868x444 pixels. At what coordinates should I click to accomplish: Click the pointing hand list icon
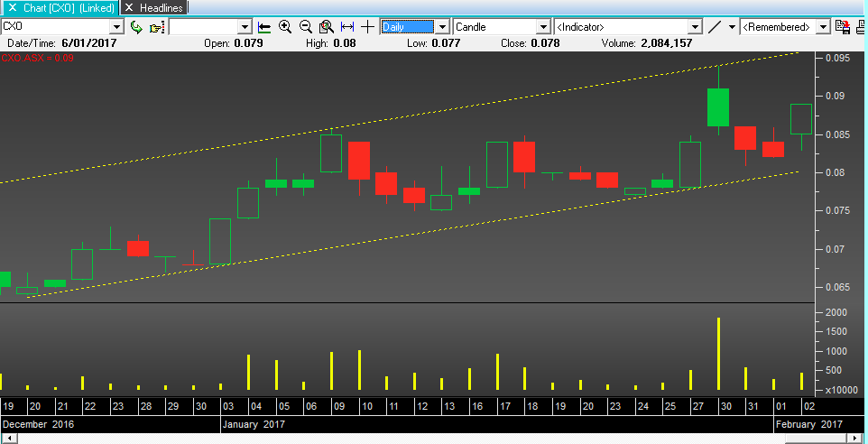point(157,27)
